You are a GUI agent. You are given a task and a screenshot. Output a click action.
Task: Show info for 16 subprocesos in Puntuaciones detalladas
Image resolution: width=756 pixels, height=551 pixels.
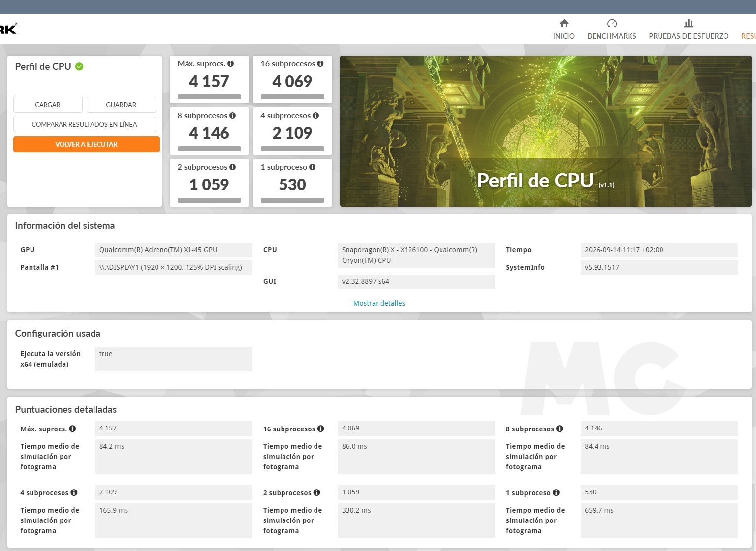coord(320,429)
